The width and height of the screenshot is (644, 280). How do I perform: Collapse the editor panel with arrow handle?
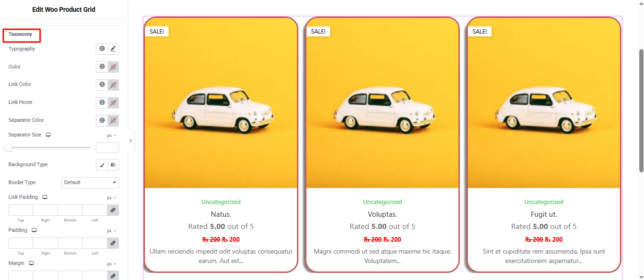pos(131,141)
